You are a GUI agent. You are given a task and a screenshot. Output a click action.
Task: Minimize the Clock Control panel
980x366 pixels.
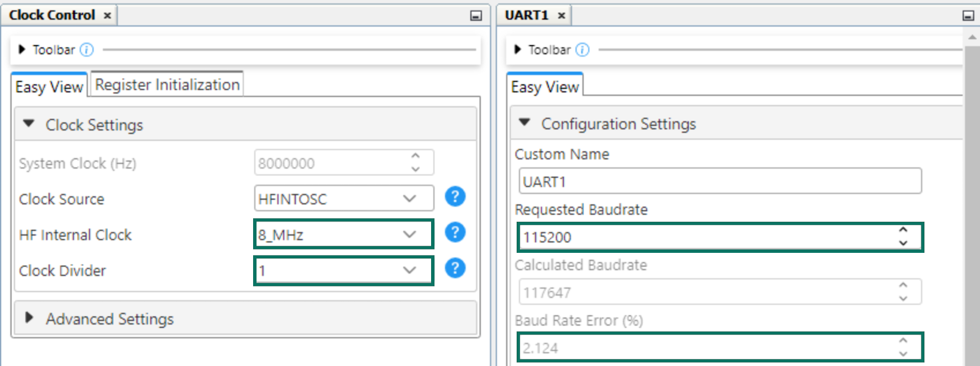[x=475, y=15]
